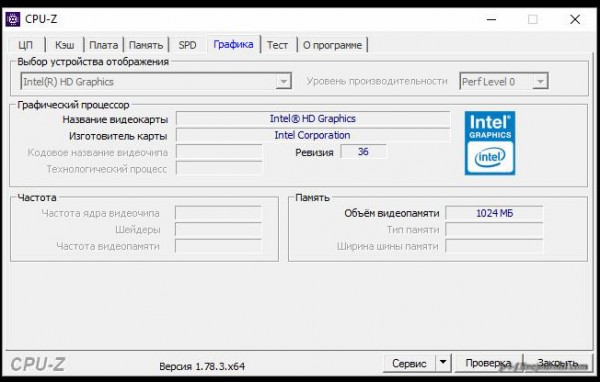Viewport: 600px width, 382px height.
Task: Click the Intel Graphics logo image
Action: coord(490,143)
